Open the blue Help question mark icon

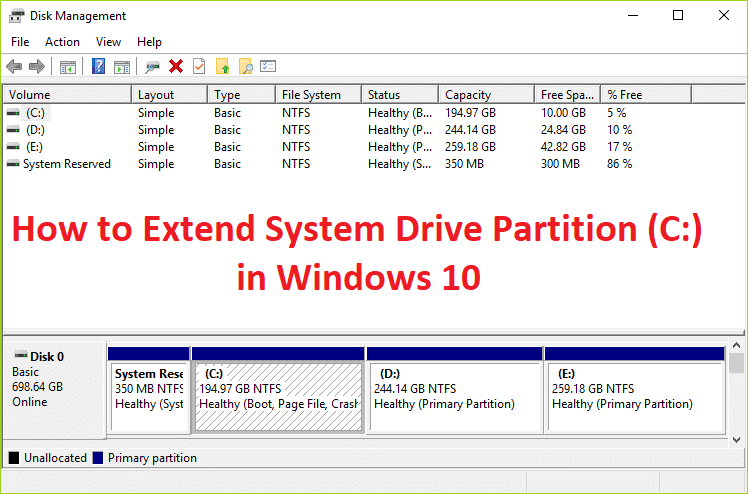(x=99, y=67)
